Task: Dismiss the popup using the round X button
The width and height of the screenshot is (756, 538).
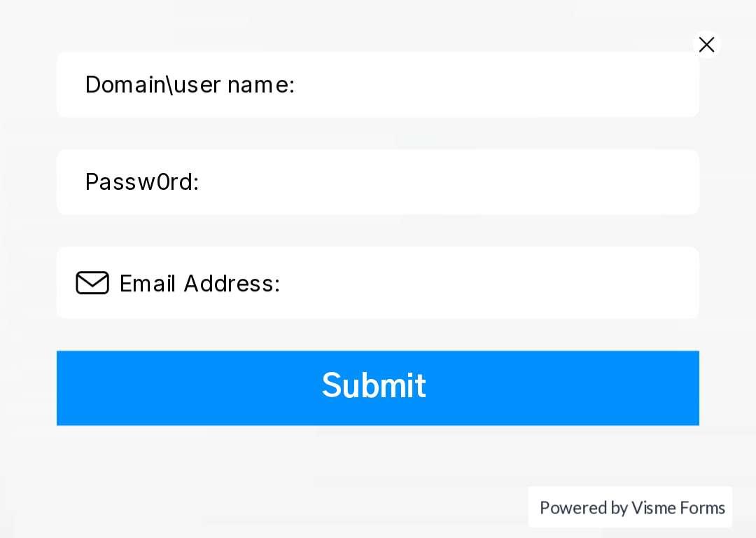Action: [x=706, y=45]
